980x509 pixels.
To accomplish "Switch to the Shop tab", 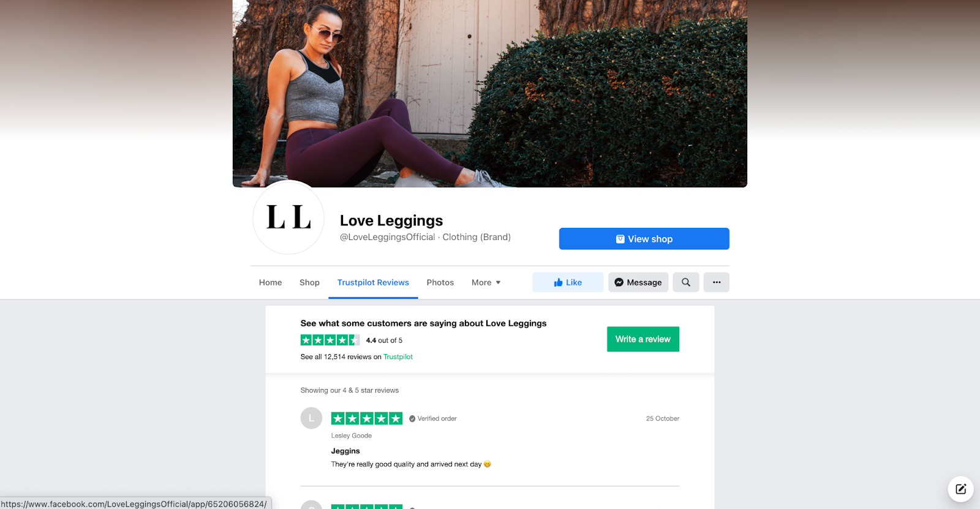I will (x=309, y=282).
